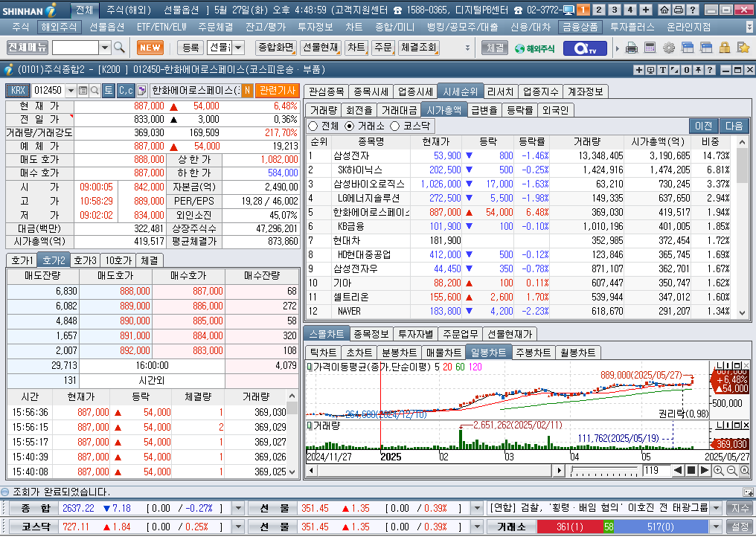756x537 pixels.
Task: Open the 종합화면 toolbar button
Action: pos(276,48)
